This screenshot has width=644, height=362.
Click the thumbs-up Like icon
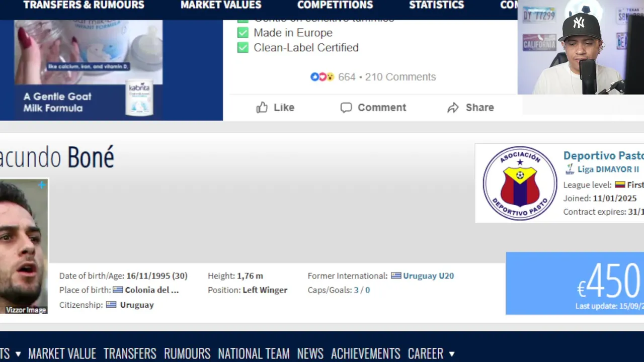click(x=262, y=108)
